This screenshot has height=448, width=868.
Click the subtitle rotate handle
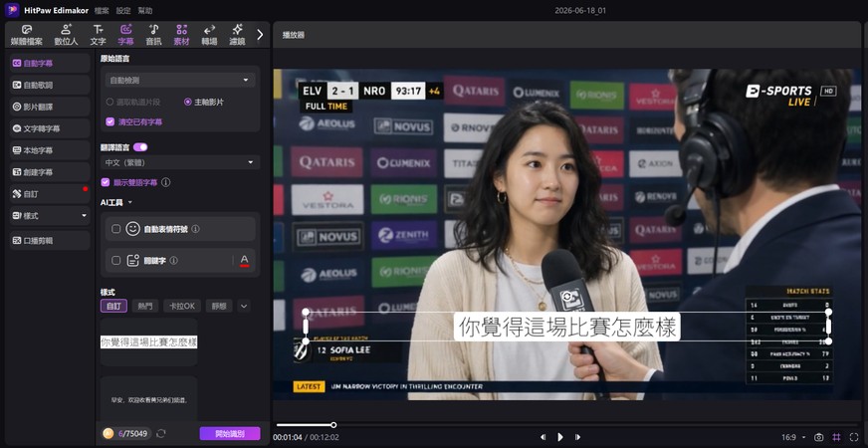[566, 297]
